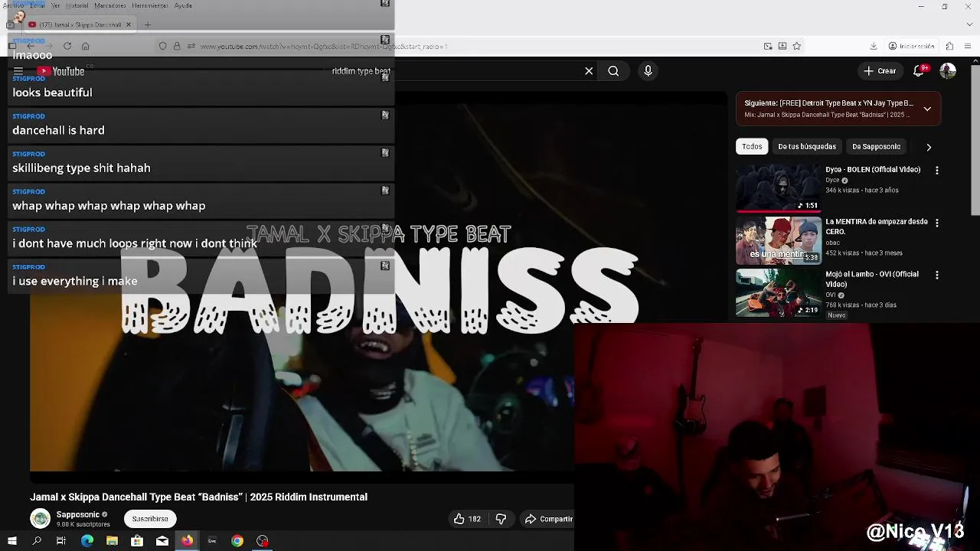Viewport: 980px width, 551px height.
Task: Open File Explorer from taskbar
Action: 112,541
